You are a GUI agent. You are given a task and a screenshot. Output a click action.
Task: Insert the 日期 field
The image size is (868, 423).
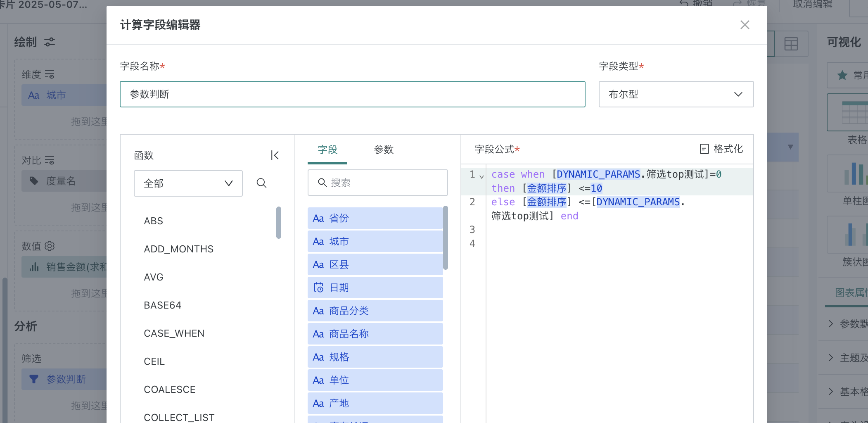click(375, 288)
